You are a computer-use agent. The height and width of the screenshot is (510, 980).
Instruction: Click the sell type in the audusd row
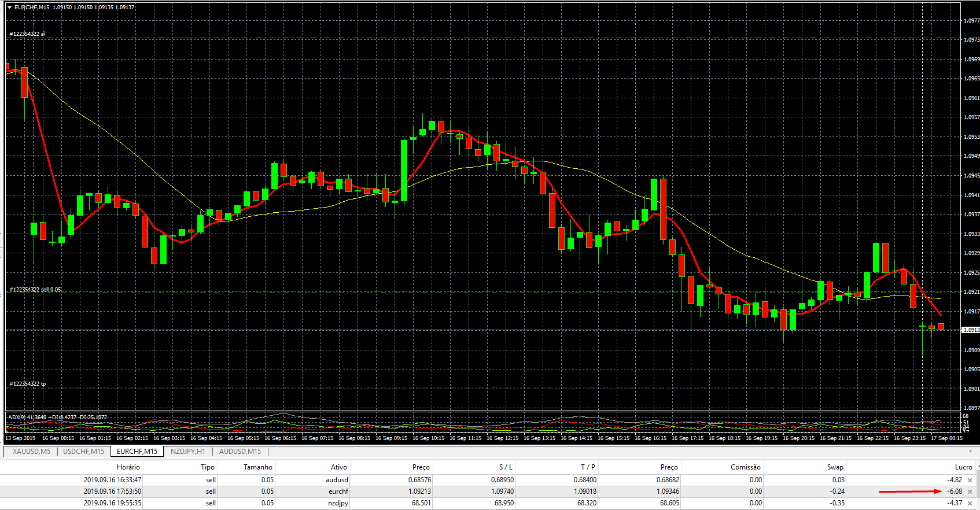[211, 480]
